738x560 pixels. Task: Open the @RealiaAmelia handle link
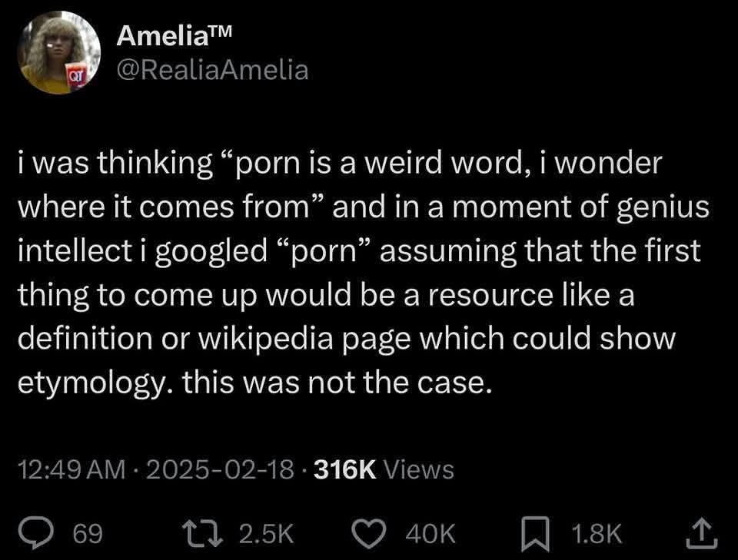tap(211, 70)
